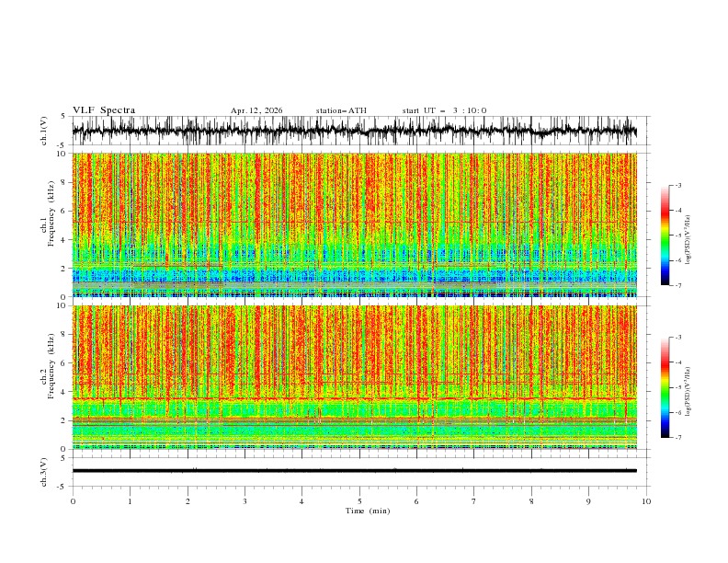Screen dimensions: 728x563
Task: Click the ch.1 "Frequency (kHz)" axis label
Action: click(51, 214)
